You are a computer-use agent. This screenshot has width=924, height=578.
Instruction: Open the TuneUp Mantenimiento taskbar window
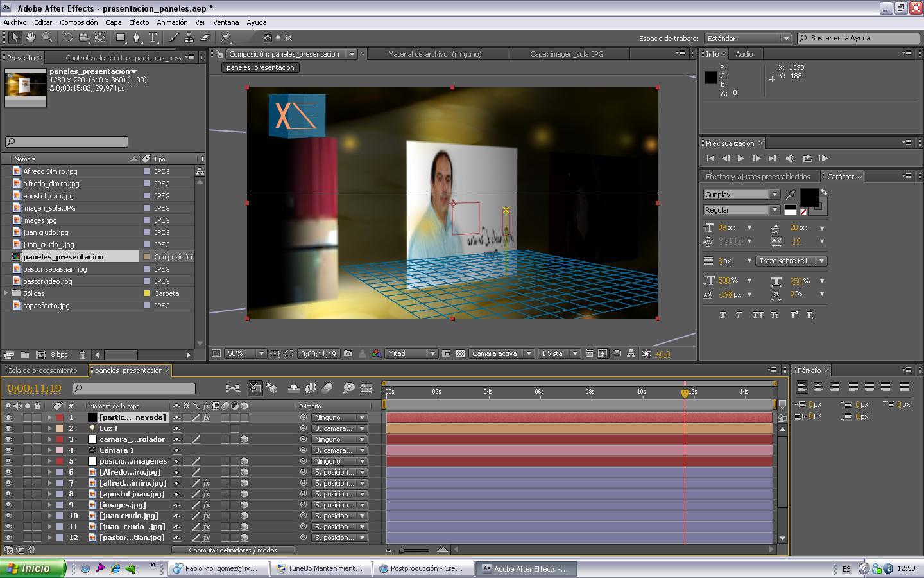(x=321, y=568)
